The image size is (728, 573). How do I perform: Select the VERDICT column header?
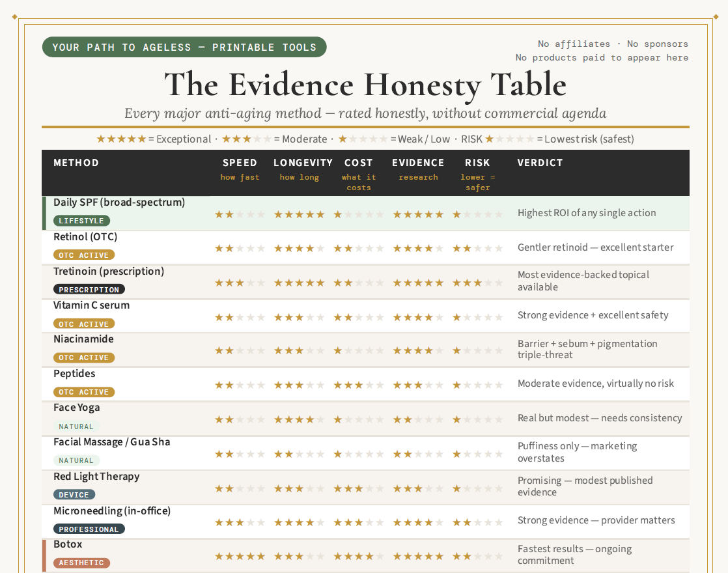540,163
